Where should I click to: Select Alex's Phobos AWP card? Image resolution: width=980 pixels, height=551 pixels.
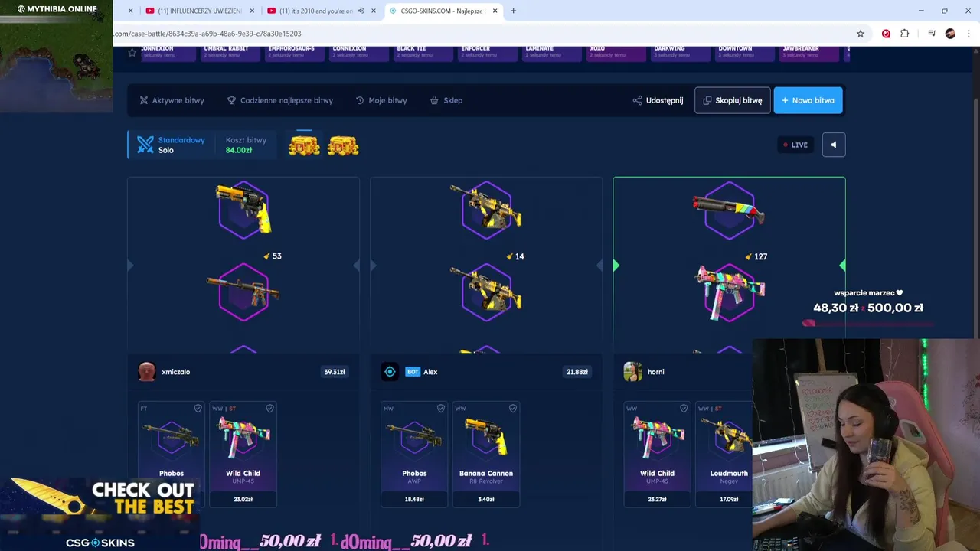[x=414, y=454]
